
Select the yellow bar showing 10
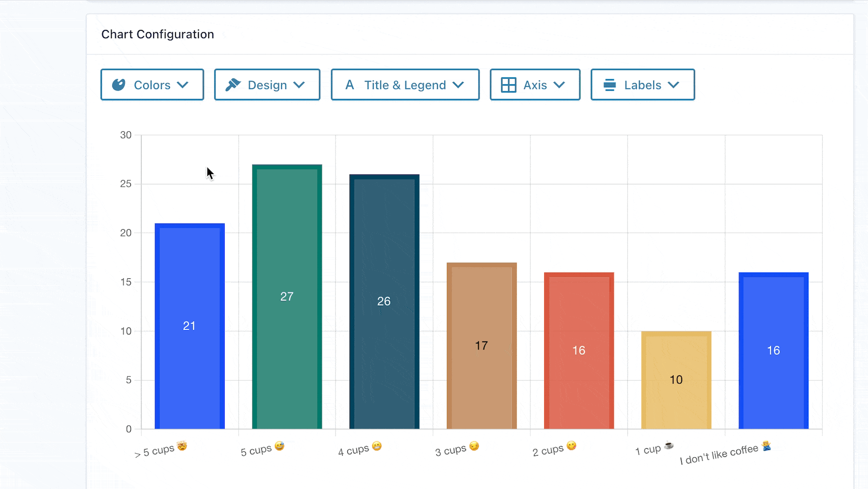676,380
